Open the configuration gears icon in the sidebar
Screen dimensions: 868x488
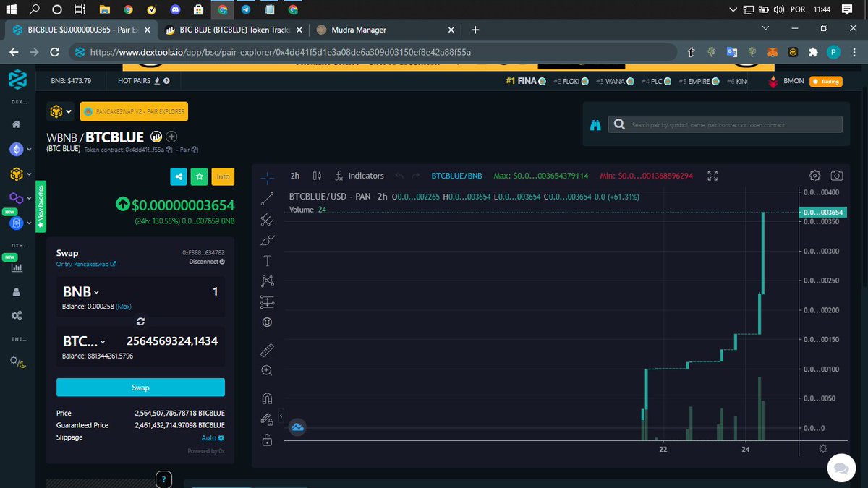point(17,316)
